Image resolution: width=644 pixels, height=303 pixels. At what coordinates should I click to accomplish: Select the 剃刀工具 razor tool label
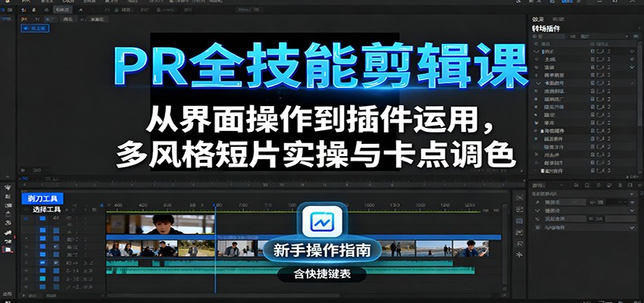[x=42, y=198]
